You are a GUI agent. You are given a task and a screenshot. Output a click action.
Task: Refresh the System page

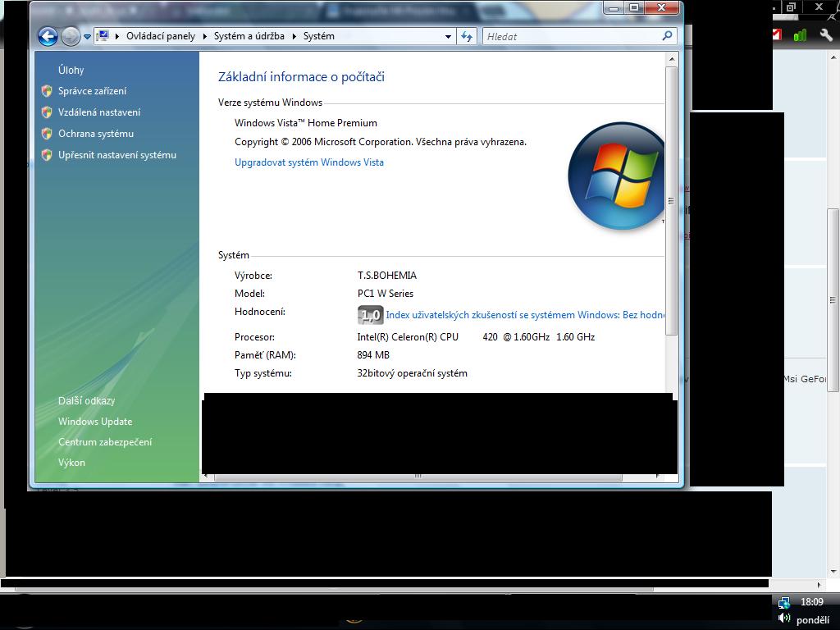click(467, 36)
